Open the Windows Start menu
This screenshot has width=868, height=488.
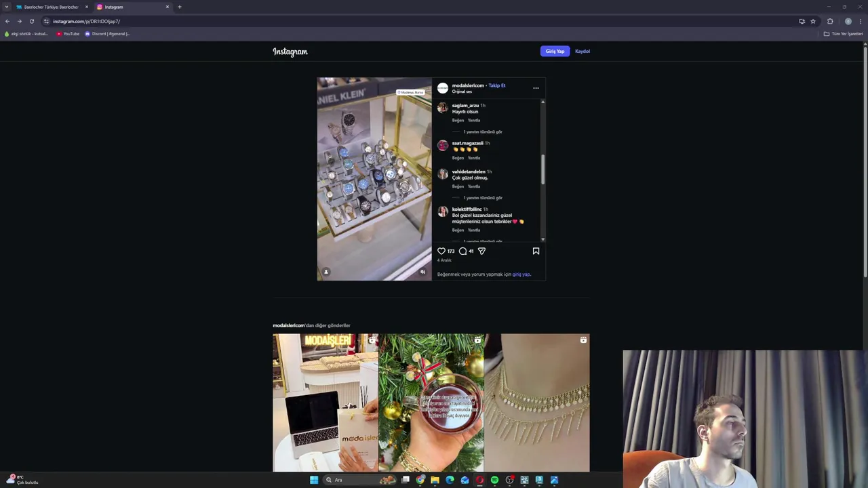click(x=314, y=480)
